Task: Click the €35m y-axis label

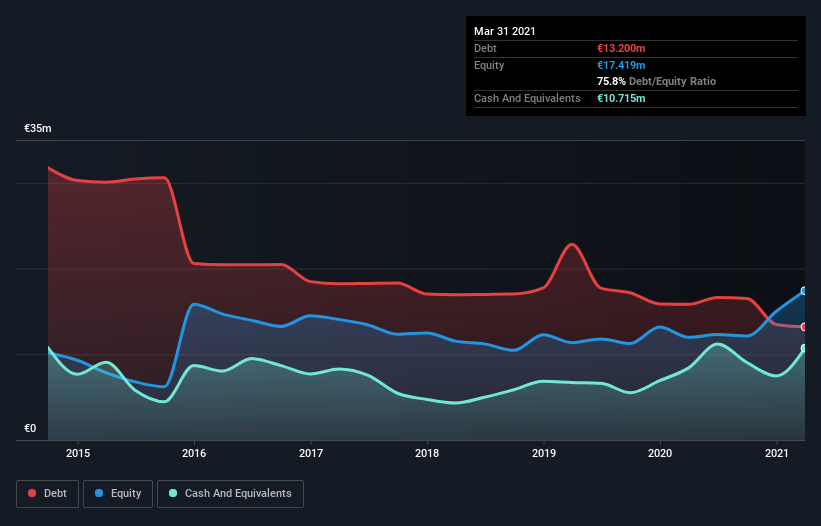Action: pos(38,128)
